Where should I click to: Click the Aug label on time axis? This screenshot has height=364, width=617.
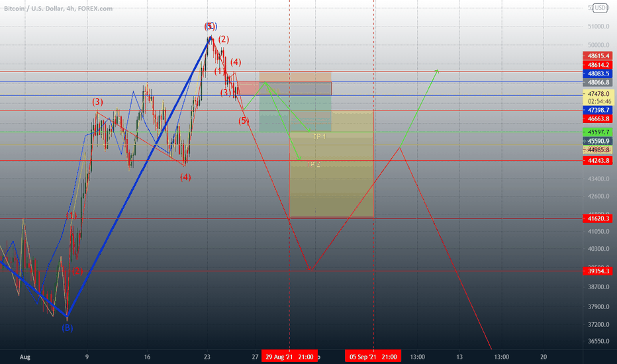(x=24, y=357)
